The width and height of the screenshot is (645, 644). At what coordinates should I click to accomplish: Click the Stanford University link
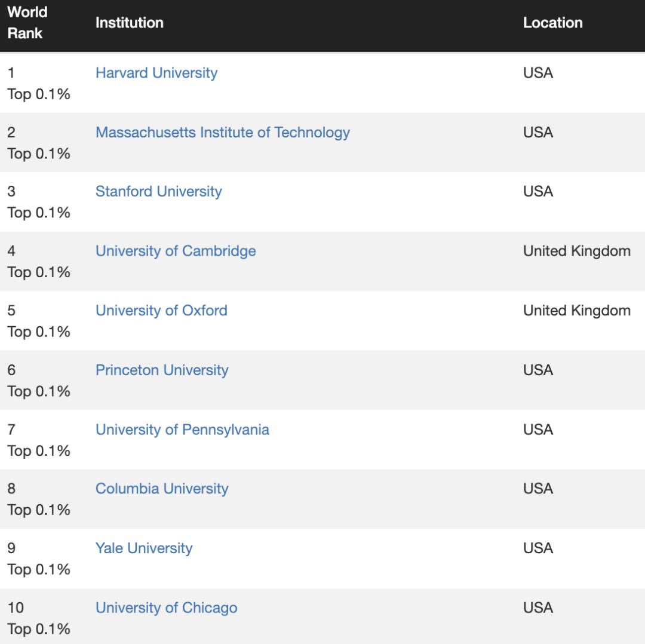[159, 192]
